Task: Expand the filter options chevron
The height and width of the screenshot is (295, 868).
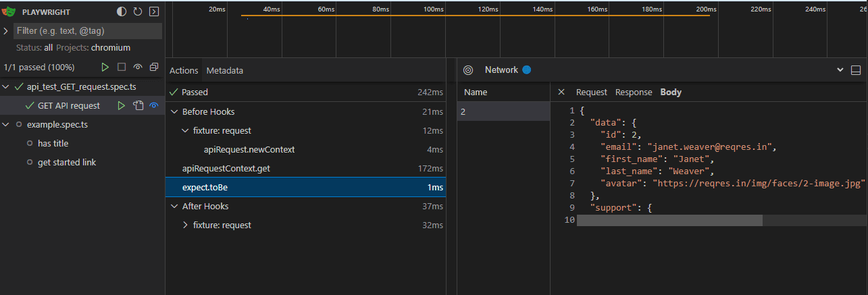Action: 6,31
